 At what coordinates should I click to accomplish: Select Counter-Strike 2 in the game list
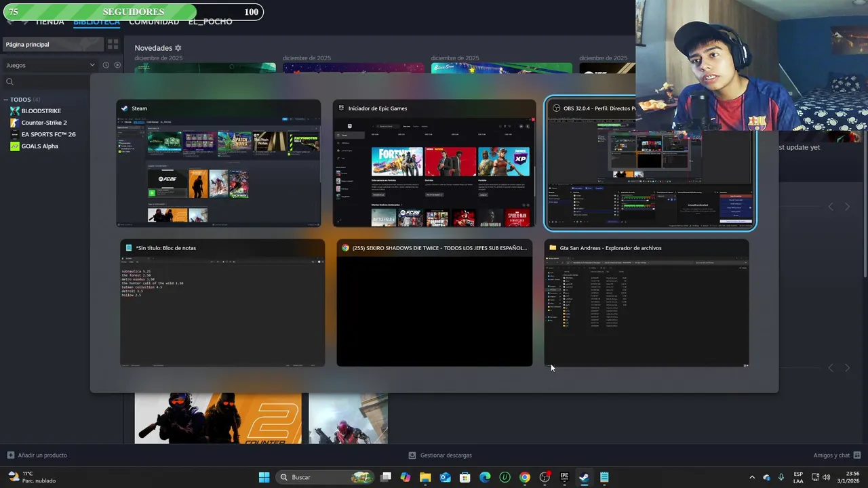tap(44, 123)
